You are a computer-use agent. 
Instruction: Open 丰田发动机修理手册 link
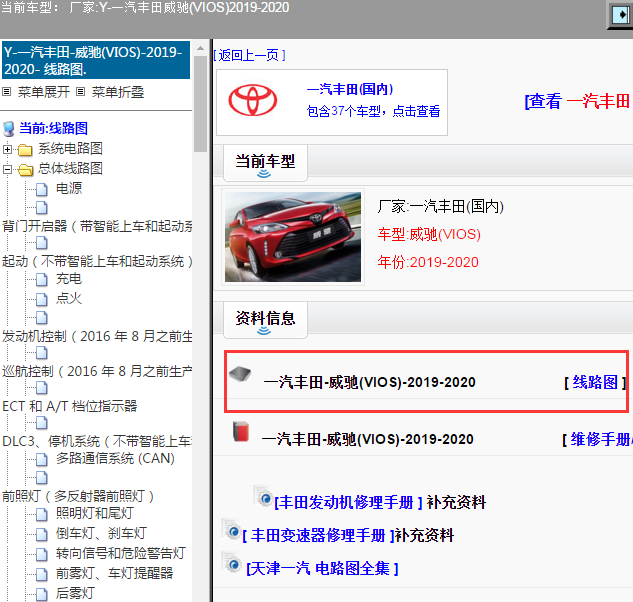[348, 503]
